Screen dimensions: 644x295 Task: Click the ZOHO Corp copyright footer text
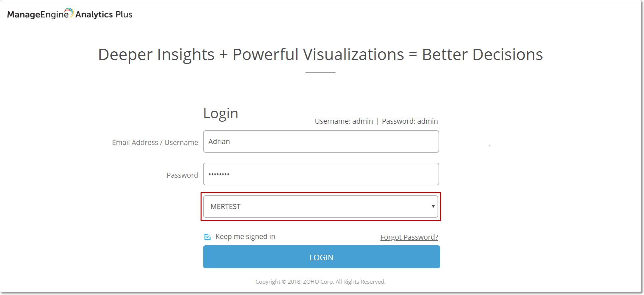pos(320,282)
